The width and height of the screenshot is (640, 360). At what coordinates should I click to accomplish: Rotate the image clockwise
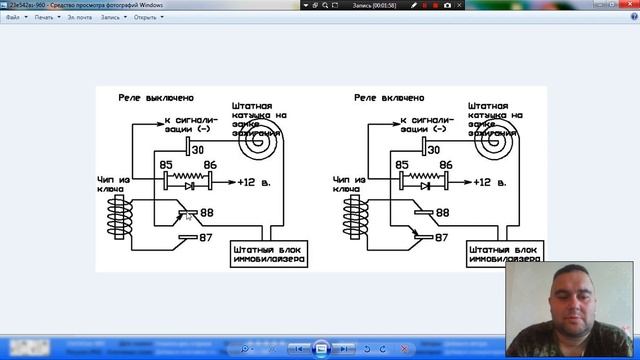pos(382,349)
